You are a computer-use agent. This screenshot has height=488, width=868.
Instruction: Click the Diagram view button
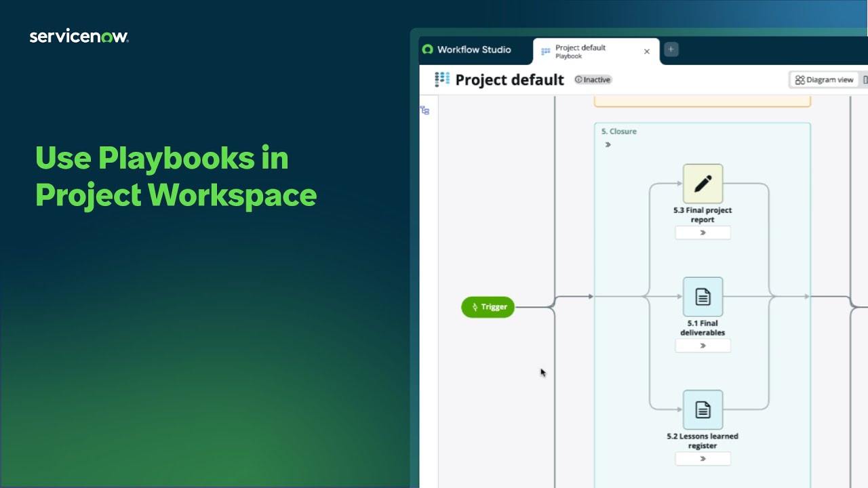(824, 79)
